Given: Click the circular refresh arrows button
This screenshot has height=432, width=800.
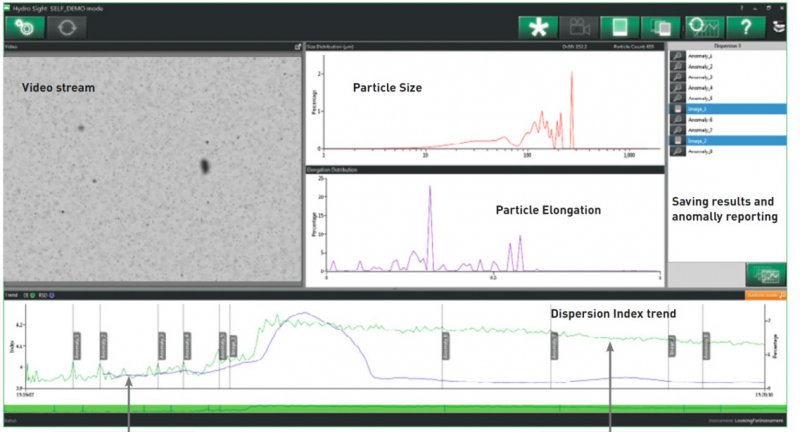Looking at the screenshot, I should point(68,27).
